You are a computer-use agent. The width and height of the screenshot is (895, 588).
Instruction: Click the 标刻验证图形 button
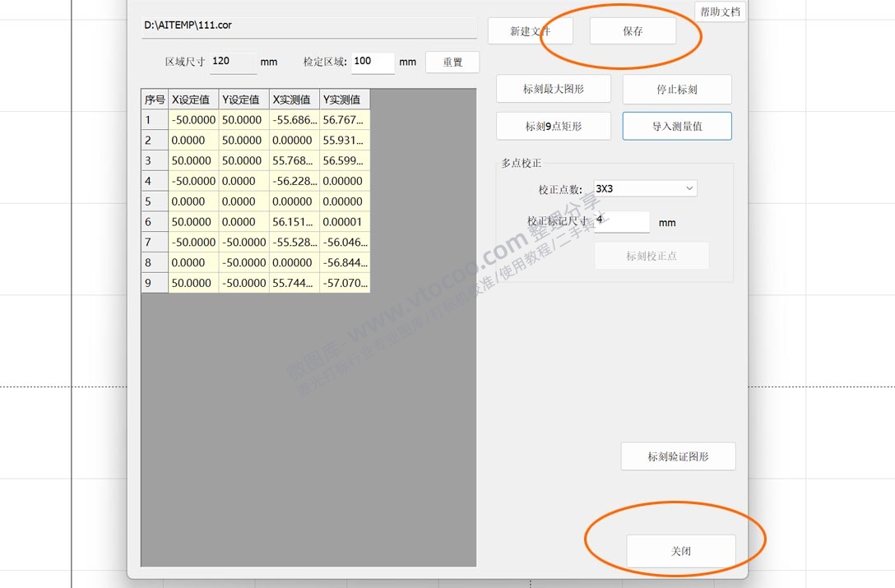pos(678,456)
